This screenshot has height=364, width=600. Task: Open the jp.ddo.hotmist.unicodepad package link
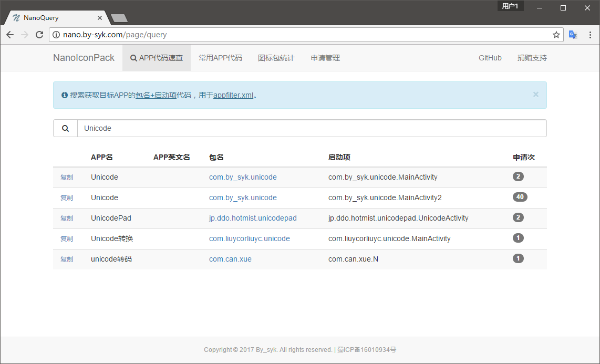253,219
